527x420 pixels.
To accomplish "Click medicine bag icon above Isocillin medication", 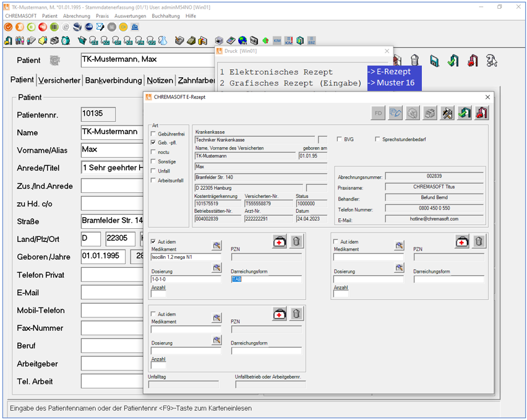I will 280,242.
